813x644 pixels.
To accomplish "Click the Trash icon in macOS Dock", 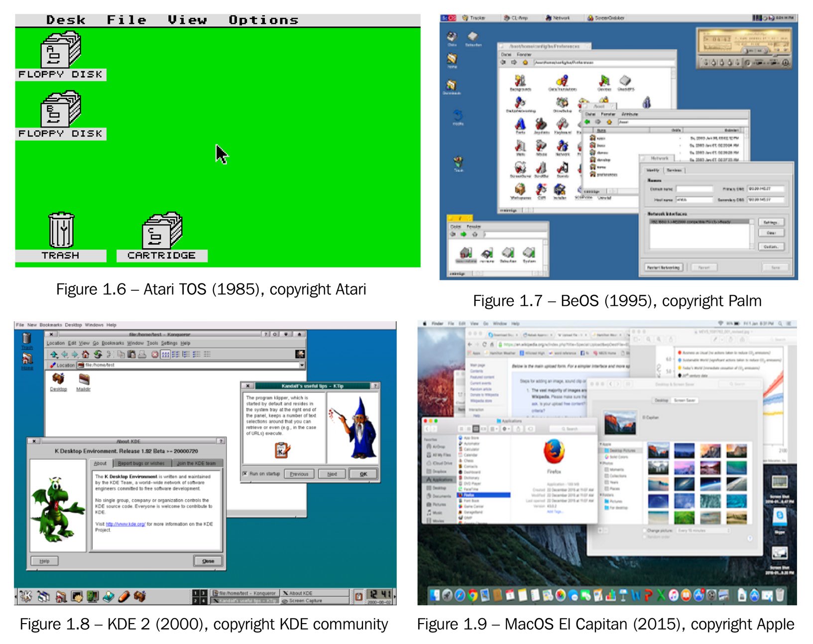I will 780,595.
